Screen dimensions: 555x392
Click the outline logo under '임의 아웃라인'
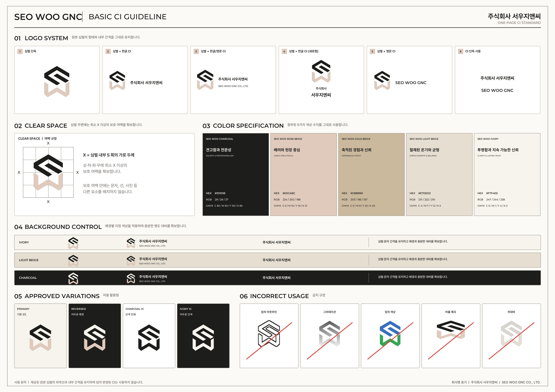269,334
